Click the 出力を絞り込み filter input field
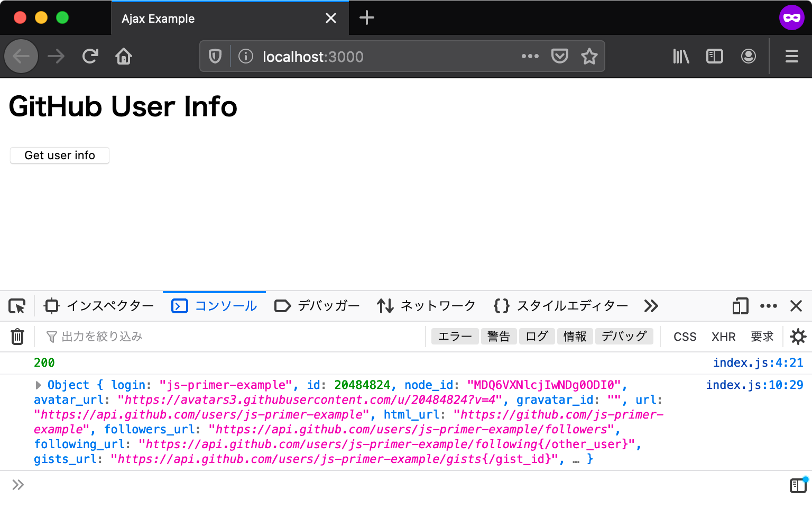The width and height of the screenshot is (812, 508). (x=106, y=336)
